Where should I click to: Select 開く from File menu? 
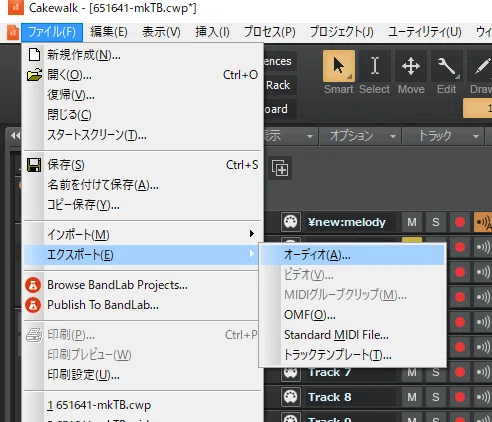click(x=143, y=75)
